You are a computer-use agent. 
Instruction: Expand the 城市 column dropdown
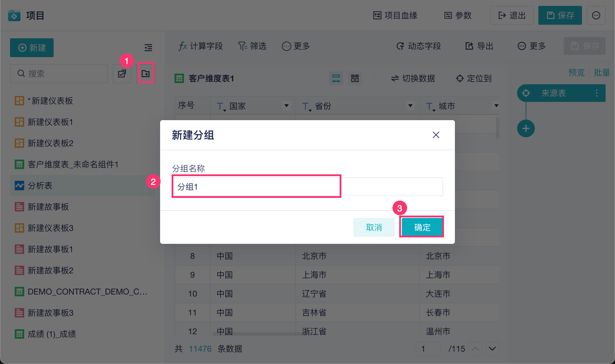click(496, 105)
